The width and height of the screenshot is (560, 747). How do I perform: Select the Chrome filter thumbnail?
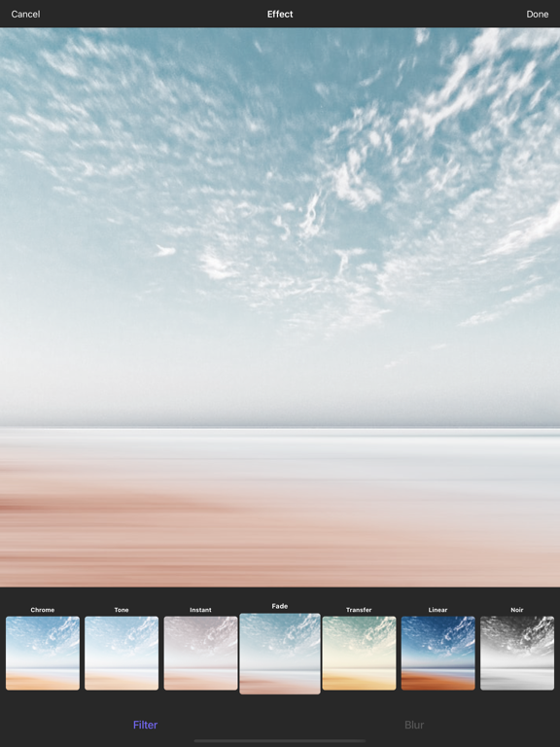coord(43,654)
